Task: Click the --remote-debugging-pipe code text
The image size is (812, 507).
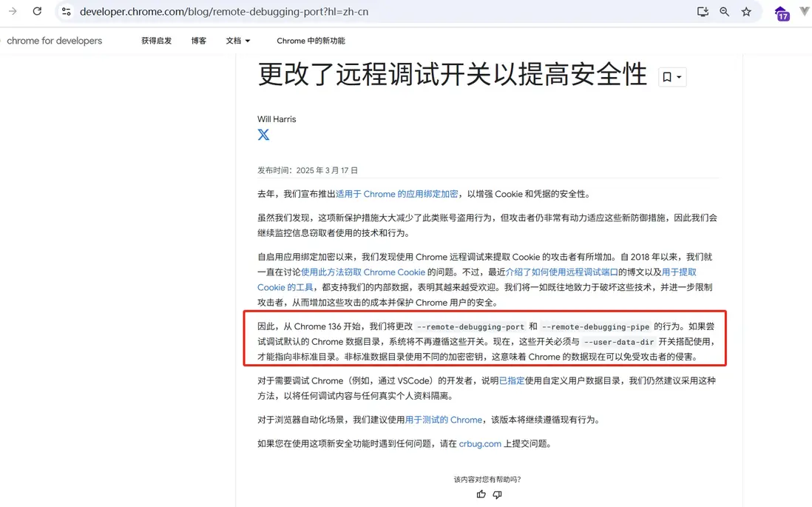Action: (x=595, y=326)
